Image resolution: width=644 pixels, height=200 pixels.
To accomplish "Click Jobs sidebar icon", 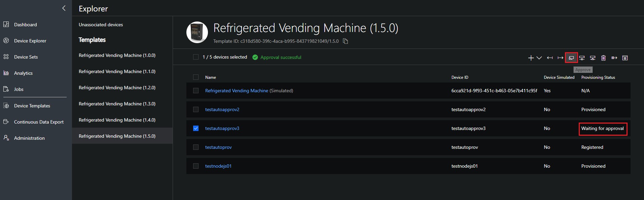I will (6, 89).
